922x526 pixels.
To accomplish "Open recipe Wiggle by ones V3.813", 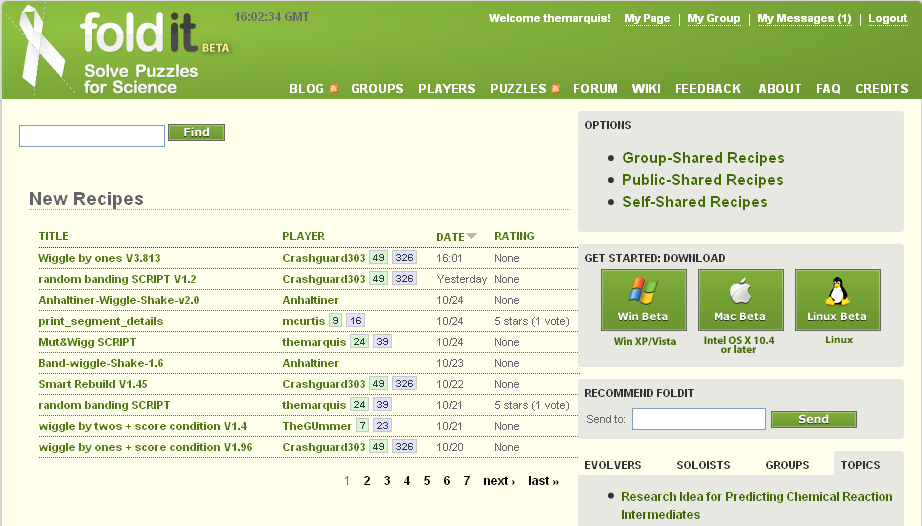I will pyautogui.click(x=99, y=258).
